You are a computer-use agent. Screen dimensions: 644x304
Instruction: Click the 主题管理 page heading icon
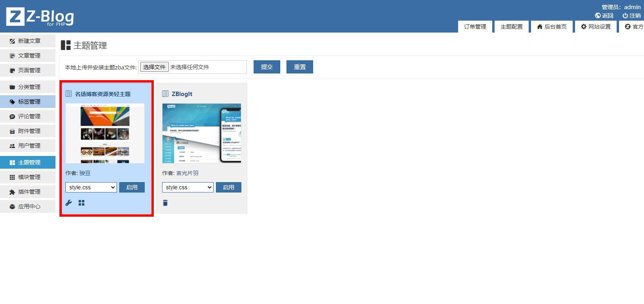coord(65,45)
